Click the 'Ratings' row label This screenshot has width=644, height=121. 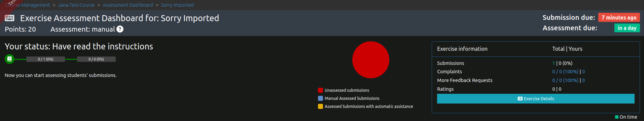pyautogui.click(x=445, y=89)
